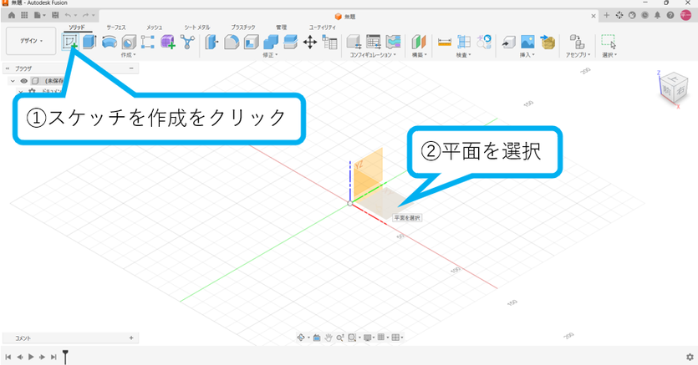Click the Select tool dashed box icon
698x365 pixels.
pyautogui.click(x=608, y=42)
